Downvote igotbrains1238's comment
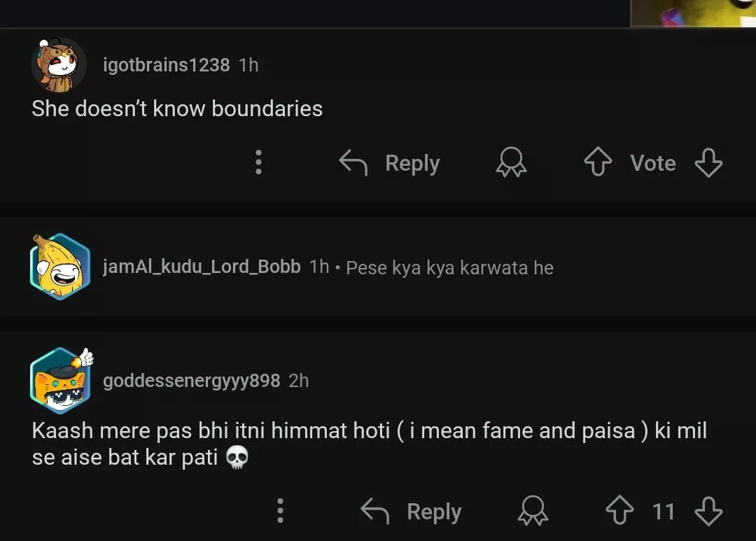 pyautogui.click(x=708, y=164)
